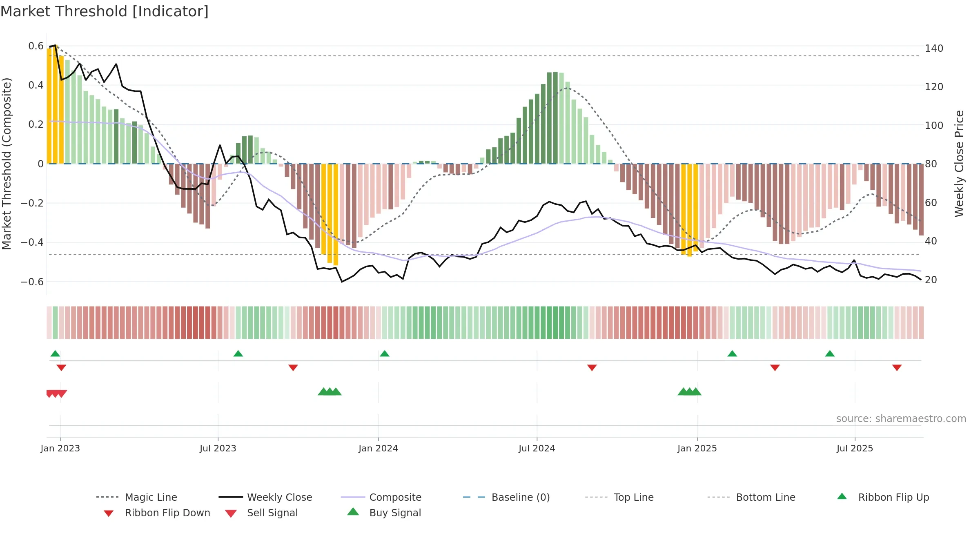Toggle the Composite legend entry
This screenshot has width=980, height=551.
[381, 497]
